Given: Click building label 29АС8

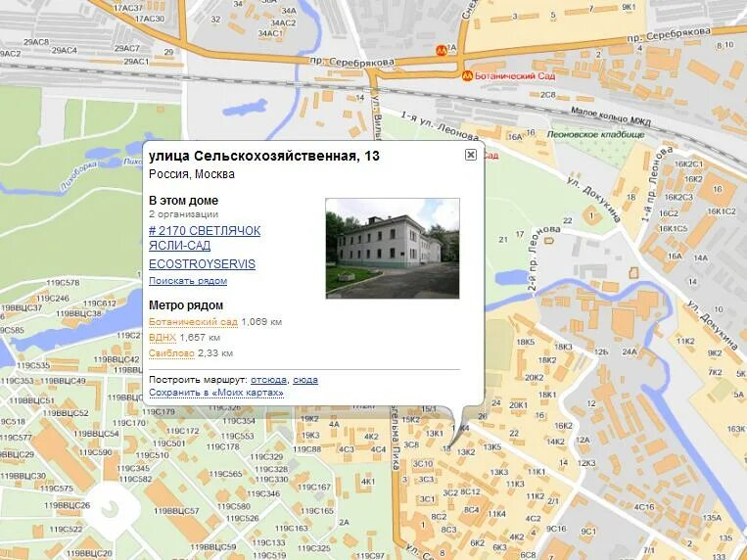Looking at the screenshot, I should tap(36, 42).
